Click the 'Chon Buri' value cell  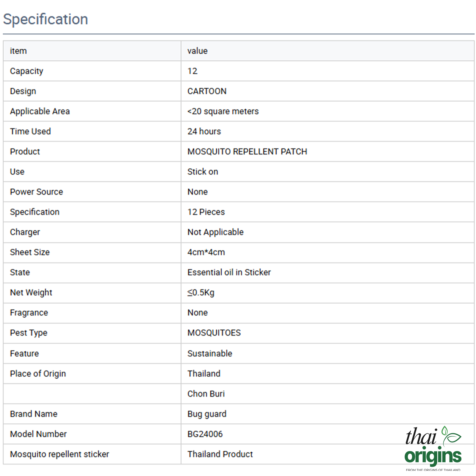[x=206, y=394]
